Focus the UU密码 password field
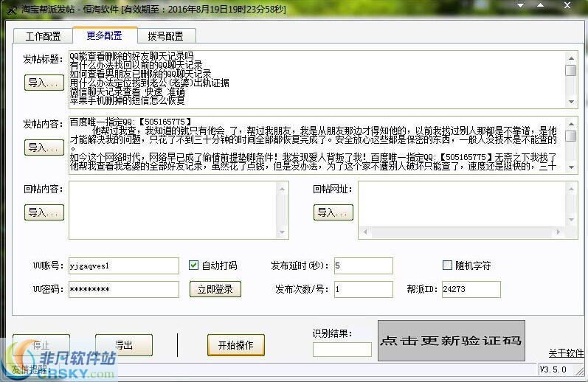Viewport: 588px width, 382px height. click(x=124, y=289)
